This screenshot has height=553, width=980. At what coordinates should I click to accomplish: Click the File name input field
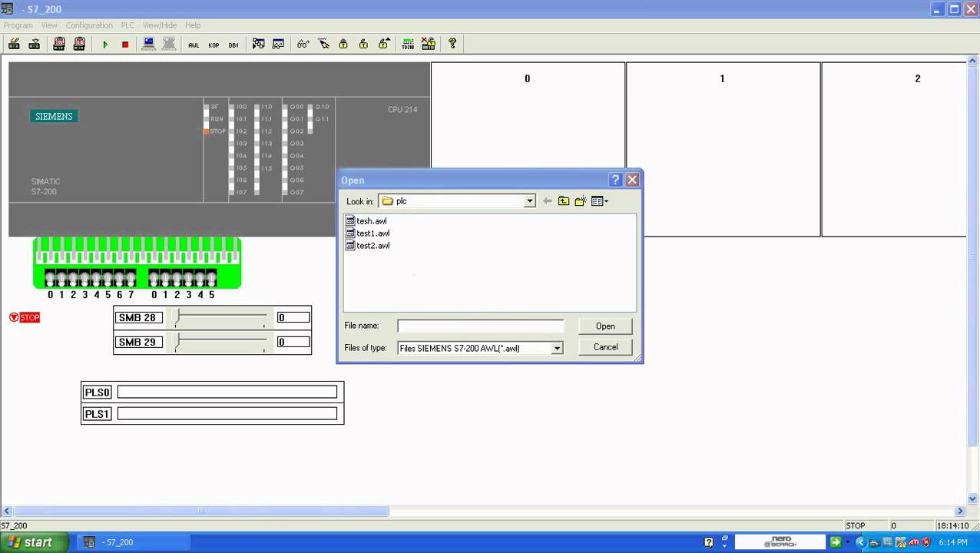[480, 326]
